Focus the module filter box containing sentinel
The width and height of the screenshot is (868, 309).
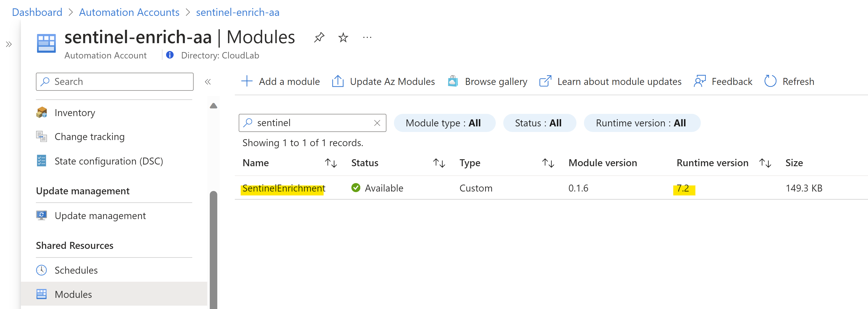click(312, 123)
